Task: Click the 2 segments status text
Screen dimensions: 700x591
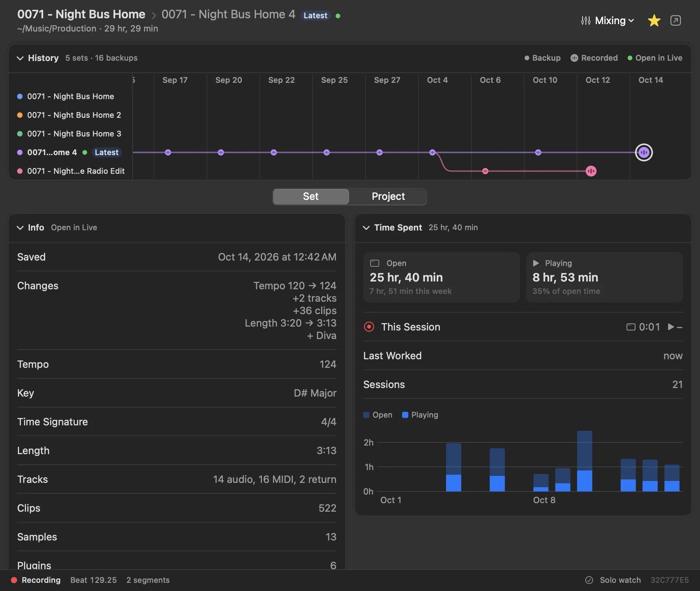Action: [x=148, y=580]
